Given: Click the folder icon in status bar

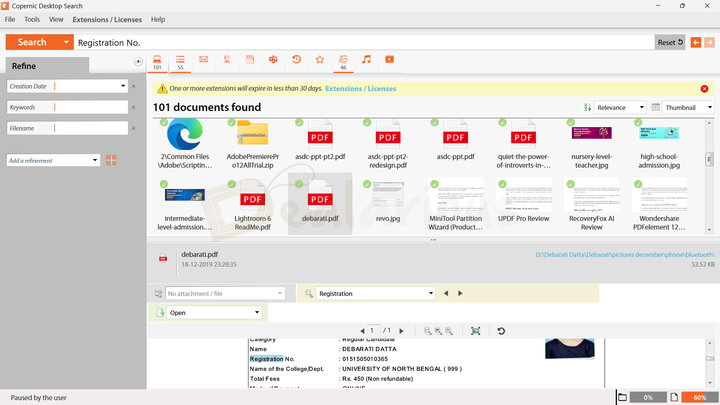Looking at the screenshot, I should click(x=622, y=397).
